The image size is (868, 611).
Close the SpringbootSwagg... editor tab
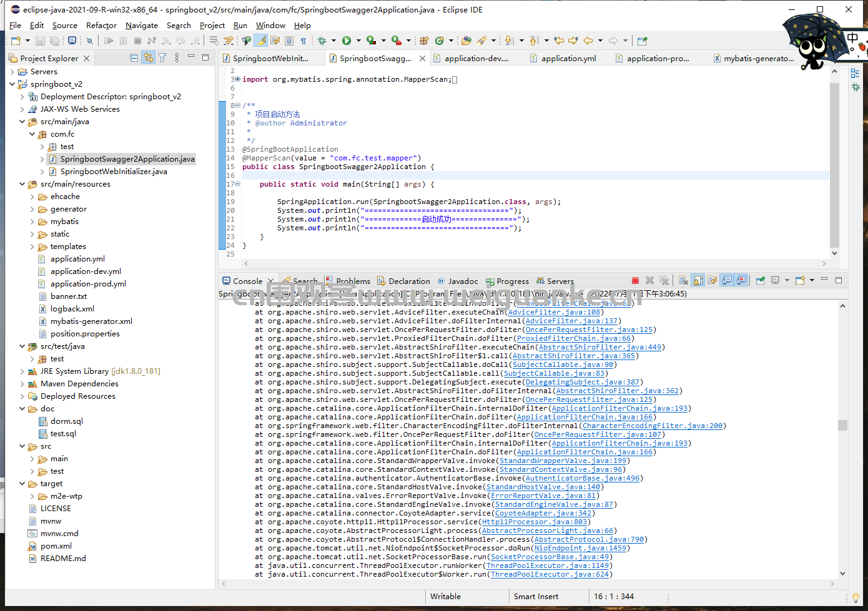422,58
